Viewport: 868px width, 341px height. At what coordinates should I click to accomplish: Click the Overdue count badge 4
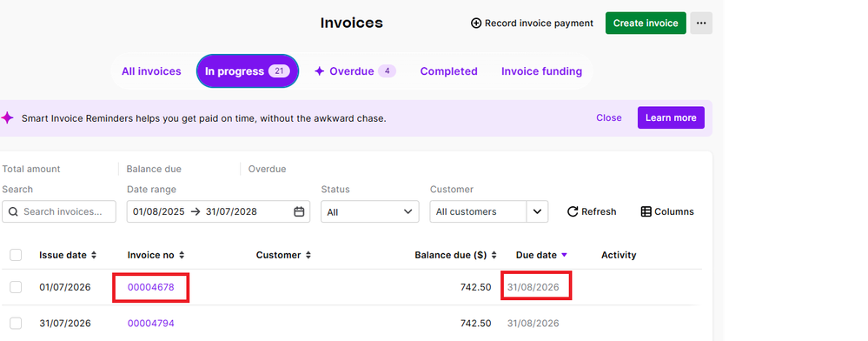point(387,71)
